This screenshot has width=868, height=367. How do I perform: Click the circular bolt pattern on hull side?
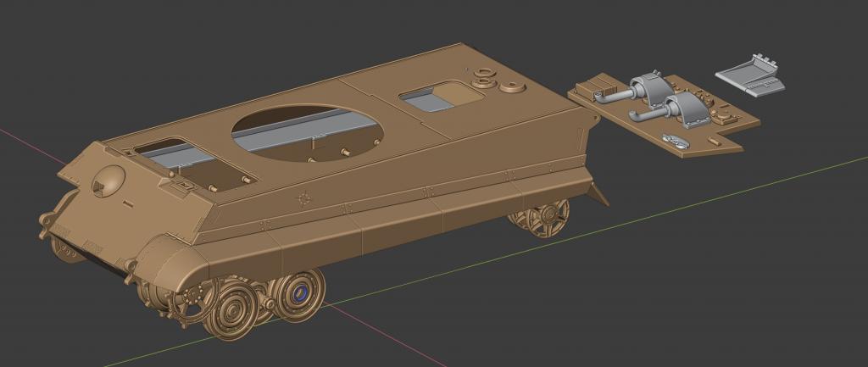304,199
